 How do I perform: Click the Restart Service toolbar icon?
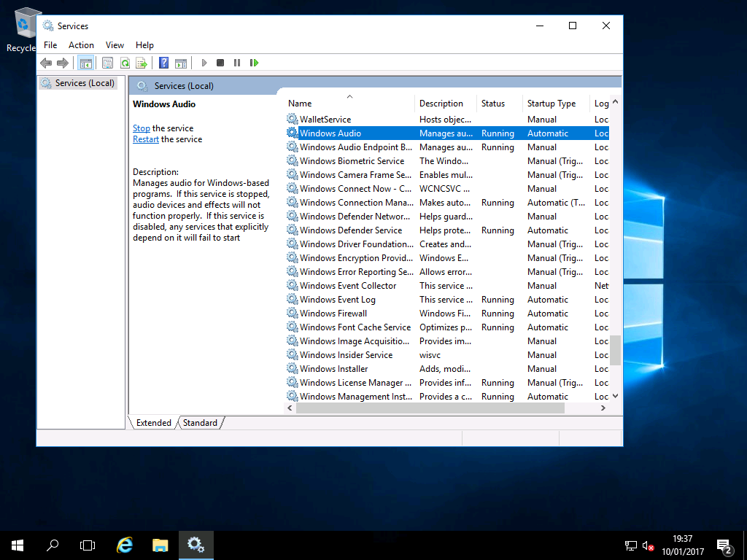coord(254,63)
